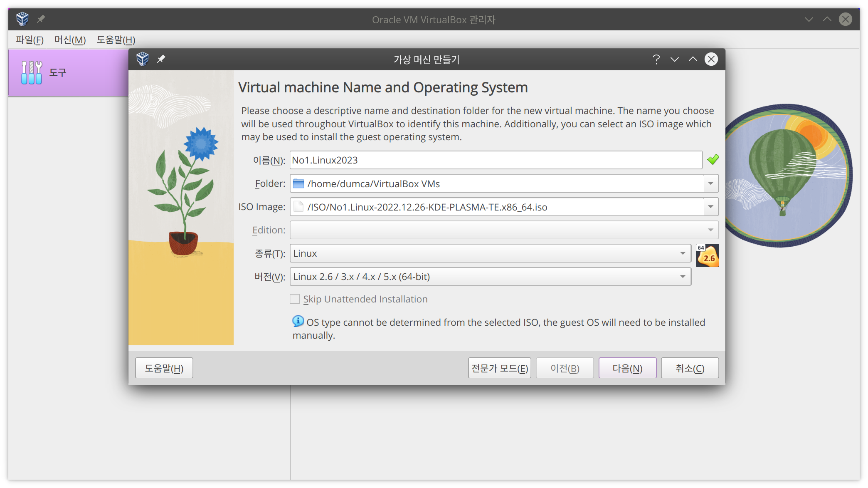
Task: Click the ISO Image path text field
Action: coord(497,207)
